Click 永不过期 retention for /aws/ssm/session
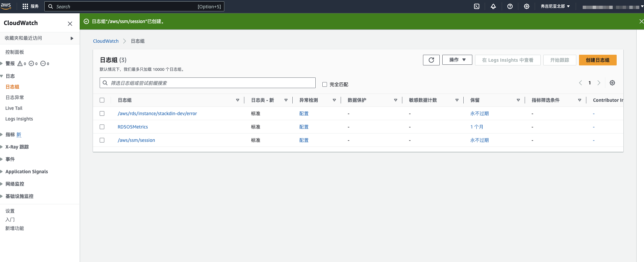 pos(479,140)
